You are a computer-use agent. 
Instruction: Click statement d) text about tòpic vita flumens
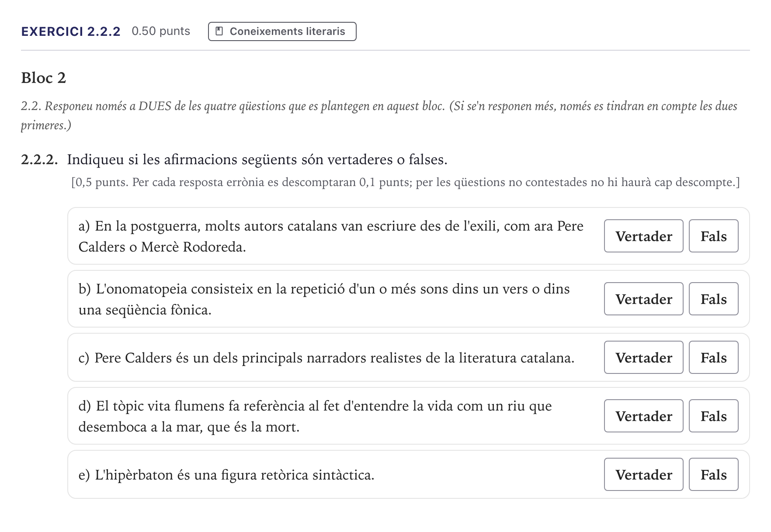[315, 416]
